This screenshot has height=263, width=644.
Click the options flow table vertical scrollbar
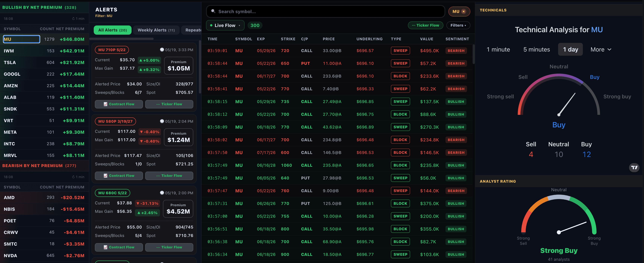point(474,54)
